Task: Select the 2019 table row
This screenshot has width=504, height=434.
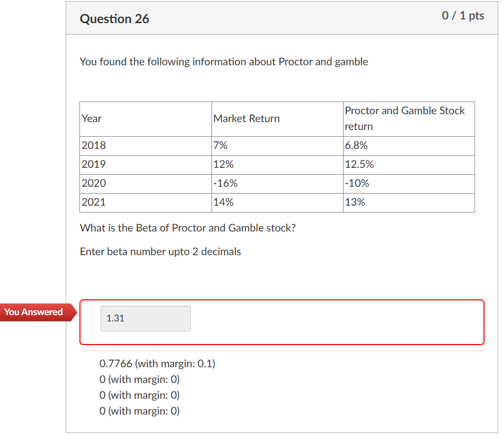Action: pos(210,164)
